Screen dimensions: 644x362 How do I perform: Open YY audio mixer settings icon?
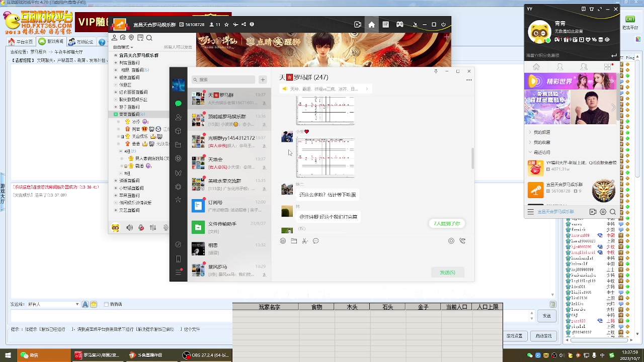[x=153, y=228]
